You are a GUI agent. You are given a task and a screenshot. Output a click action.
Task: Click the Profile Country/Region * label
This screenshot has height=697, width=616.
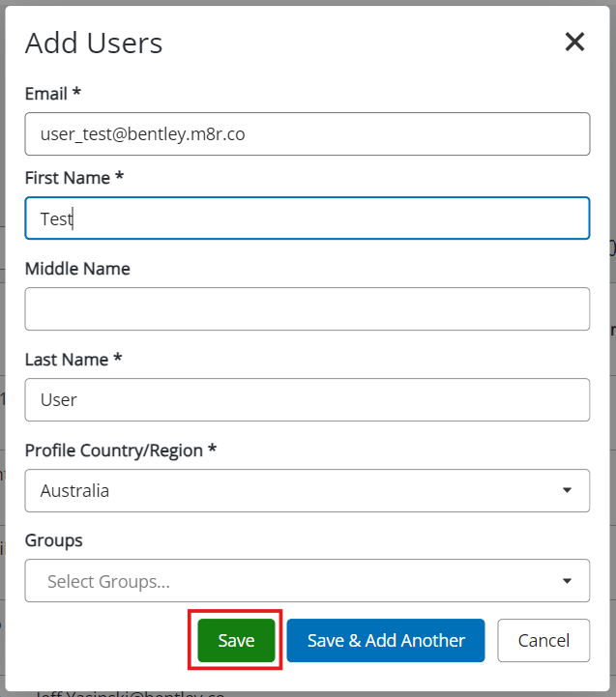[x=120, y=450]
